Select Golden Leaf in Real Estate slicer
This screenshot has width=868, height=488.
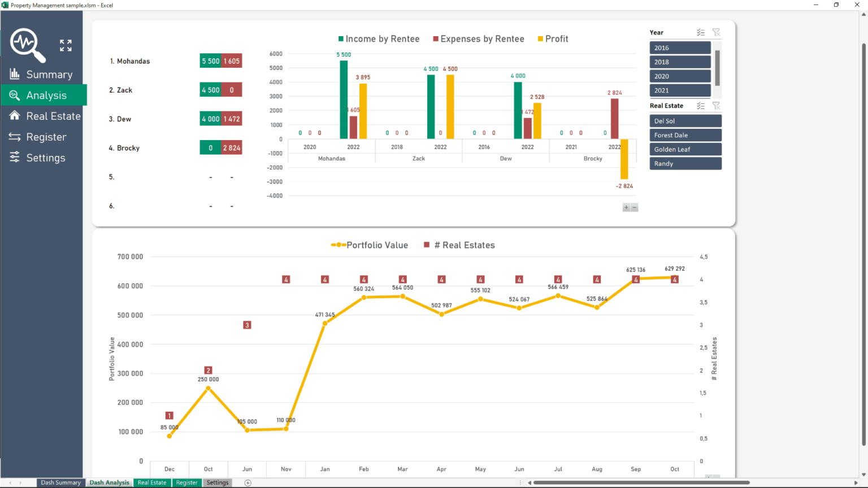click(x=685, y=150)
